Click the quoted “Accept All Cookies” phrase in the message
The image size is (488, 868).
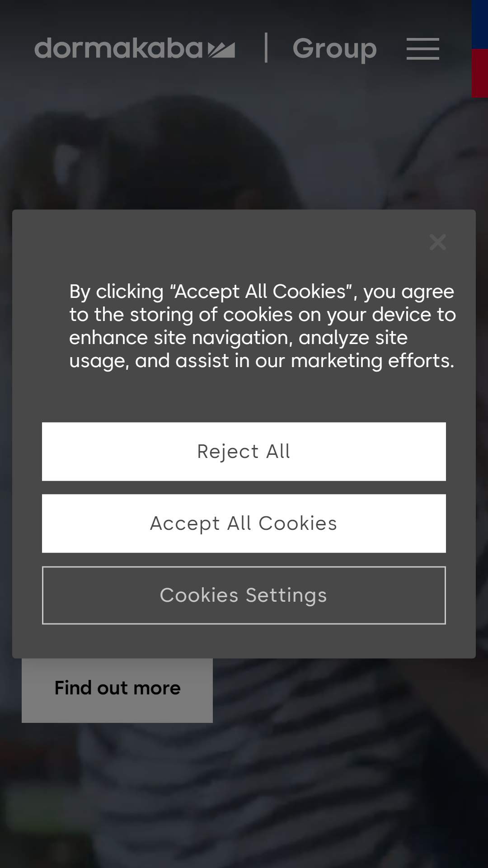[x=261, y=292]
